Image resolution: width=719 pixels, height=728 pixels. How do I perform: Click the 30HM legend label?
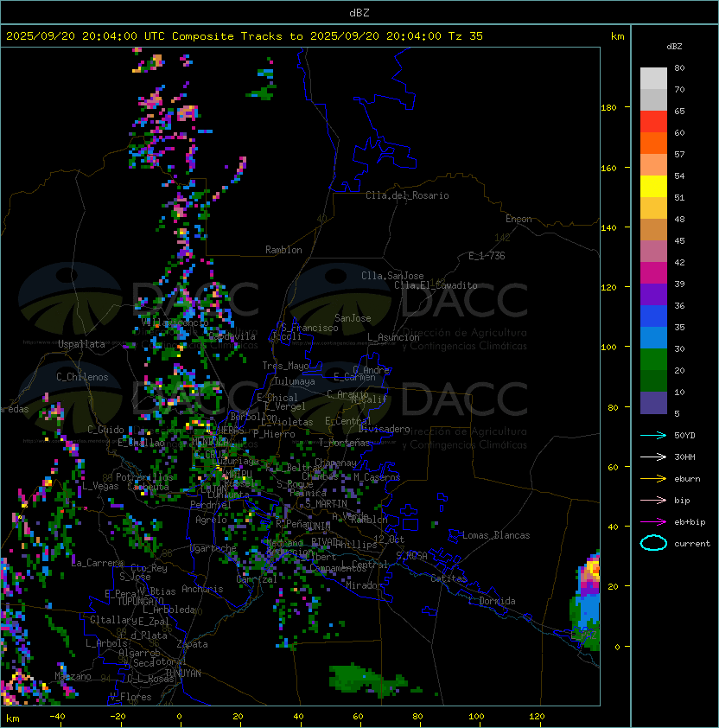tap(684, 457)
